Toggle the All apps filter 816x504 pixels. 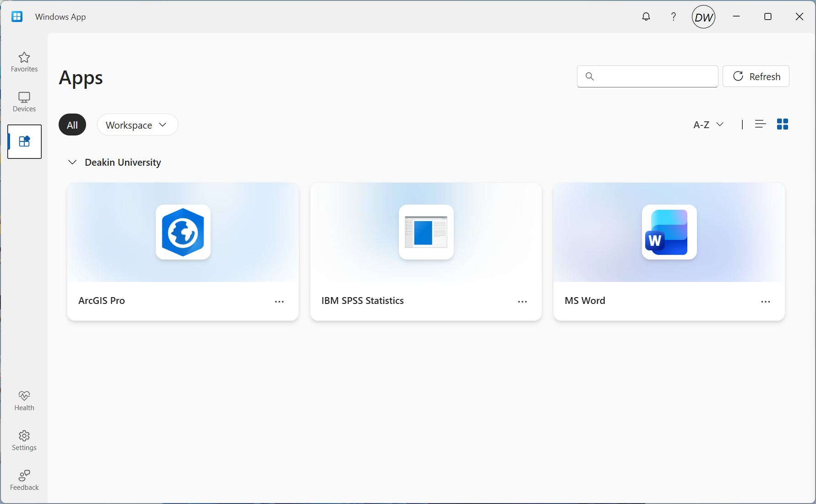click(72, 124)
